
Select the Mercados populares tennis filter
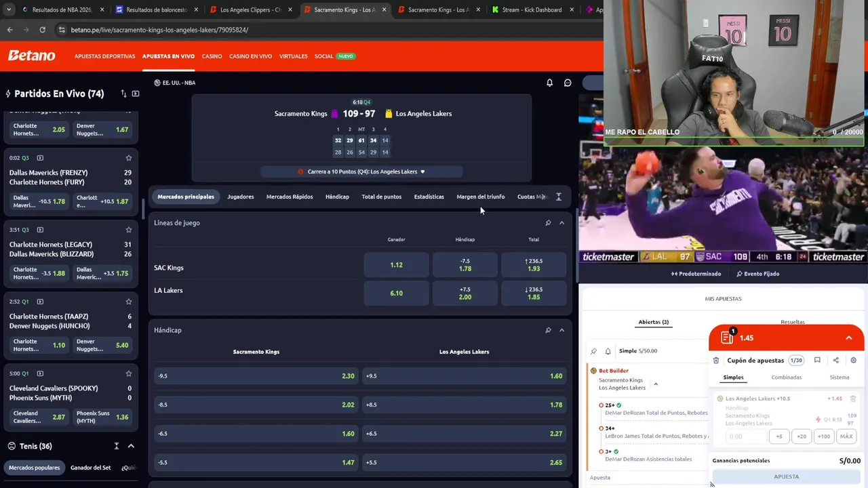pos(34,468)
